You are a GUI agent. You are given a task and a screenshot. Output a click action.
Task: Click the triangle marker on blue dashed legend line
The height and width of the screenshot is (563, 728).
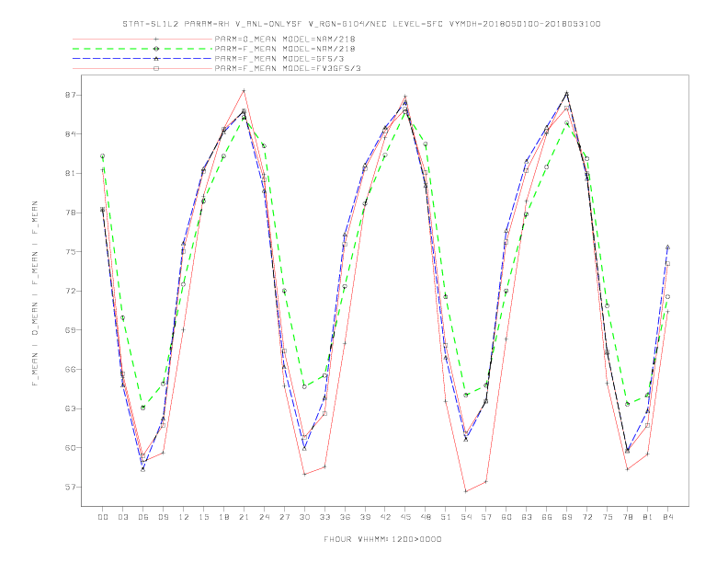click(156, 59)
